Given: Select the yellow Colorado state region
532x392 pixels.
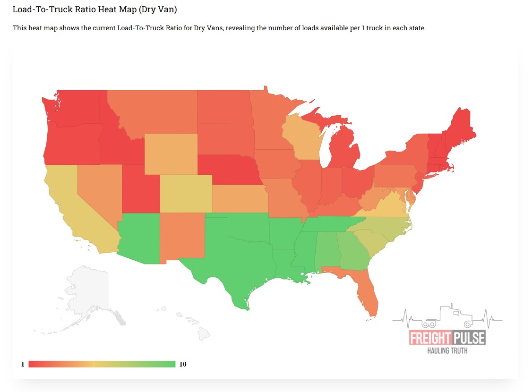Looking at the screenshot, I should coord(186,194).
